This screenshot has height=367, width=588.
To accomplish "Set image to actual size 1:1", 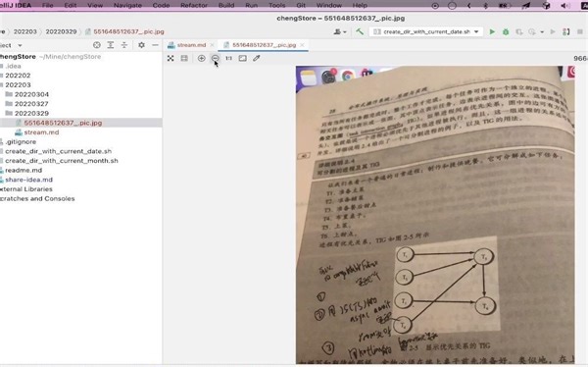I will pos(228,58).
